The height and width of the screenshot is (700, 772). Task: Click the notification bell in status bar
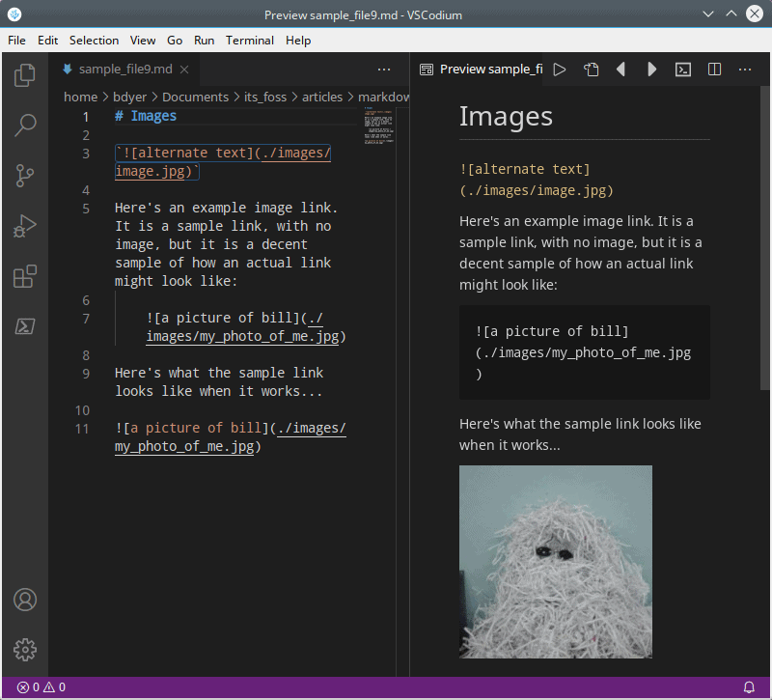749,687
